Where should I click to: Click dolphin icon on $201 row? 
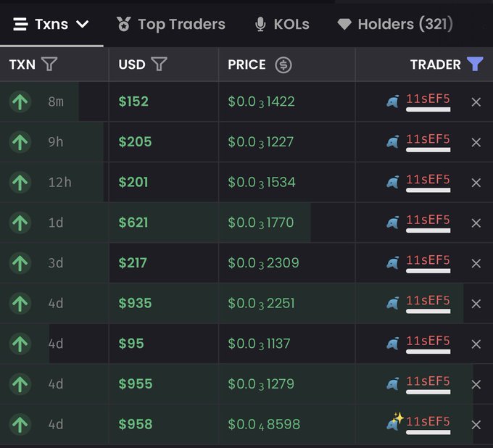pos(393,182)
